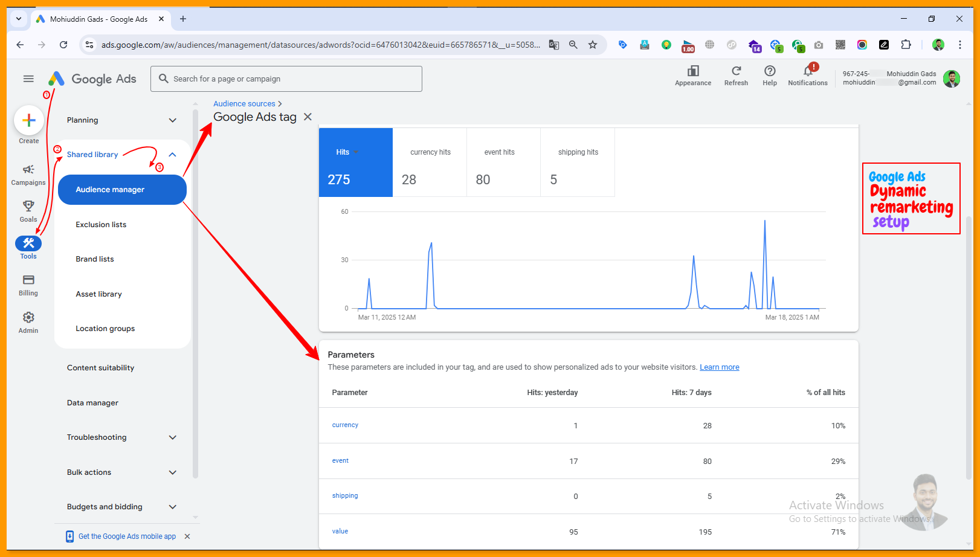The height and width of the screenshot is (557, 980).
Task: Expand Budgets and bidding menu
Action: (x=172, y=507)
